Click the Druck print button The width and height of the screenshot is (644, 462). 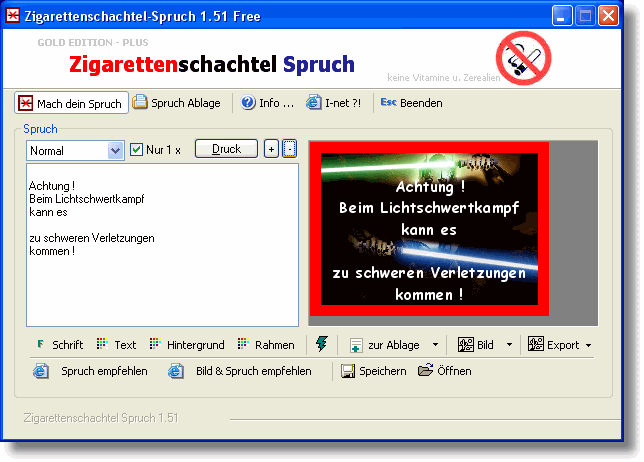[226, 149]
